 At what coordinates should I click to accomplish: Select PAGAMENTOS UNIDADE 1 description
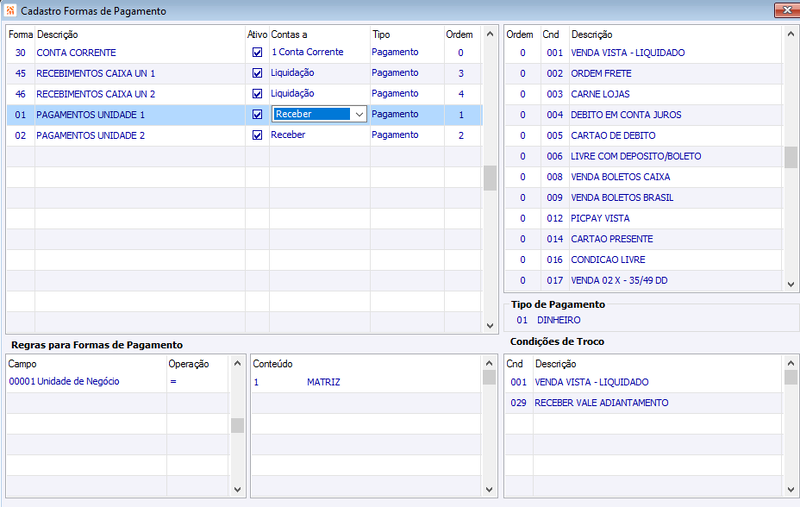click(x=90, y=115)
